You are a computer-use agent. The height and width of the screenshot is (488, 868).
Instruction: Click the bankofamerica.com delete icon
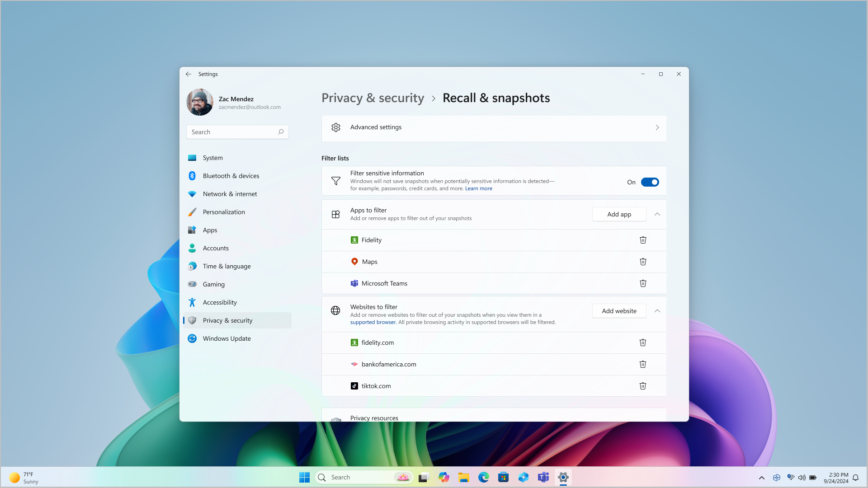tap(643, 364)
